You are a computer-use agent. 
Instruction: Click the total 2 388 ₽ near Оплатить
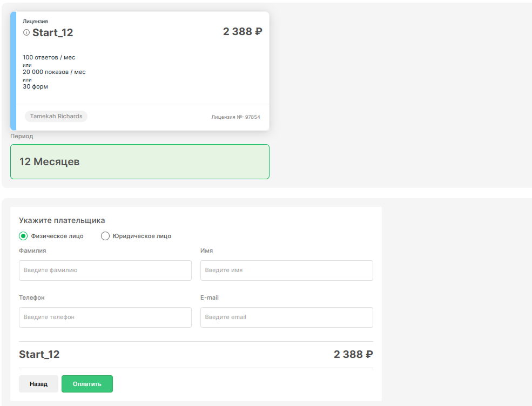click(x=353, y=355)
